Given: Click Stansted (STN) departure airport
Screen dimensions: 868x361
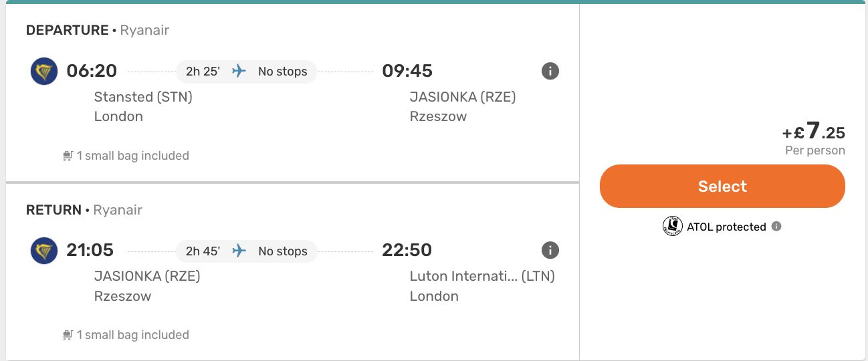Looking at the screenshot, I should (143, 97).
